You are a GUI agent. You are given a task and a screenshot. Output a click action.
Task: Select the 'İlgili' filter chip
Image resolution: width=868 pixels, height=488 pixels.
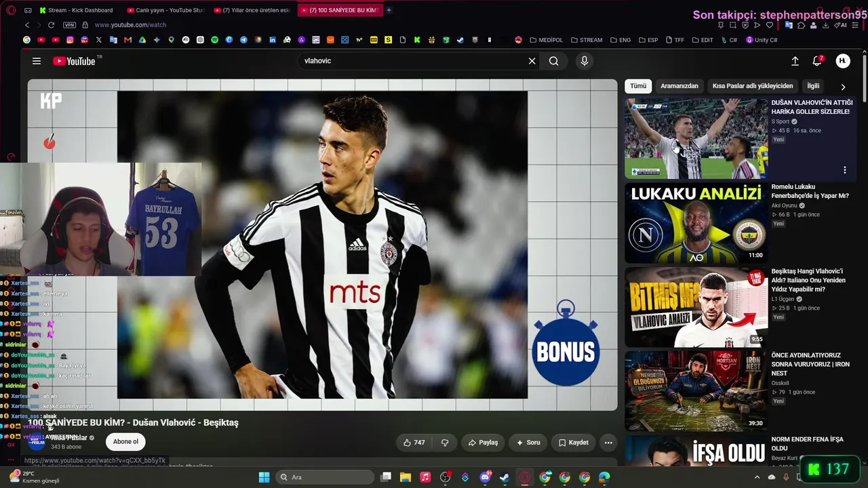click(813, 86)
